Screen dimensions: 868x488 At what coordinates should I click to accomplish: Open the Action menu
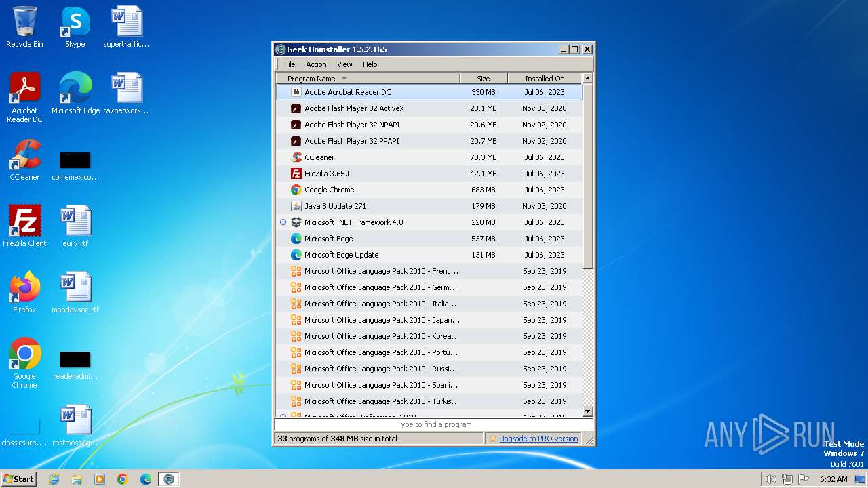(316, 64)
